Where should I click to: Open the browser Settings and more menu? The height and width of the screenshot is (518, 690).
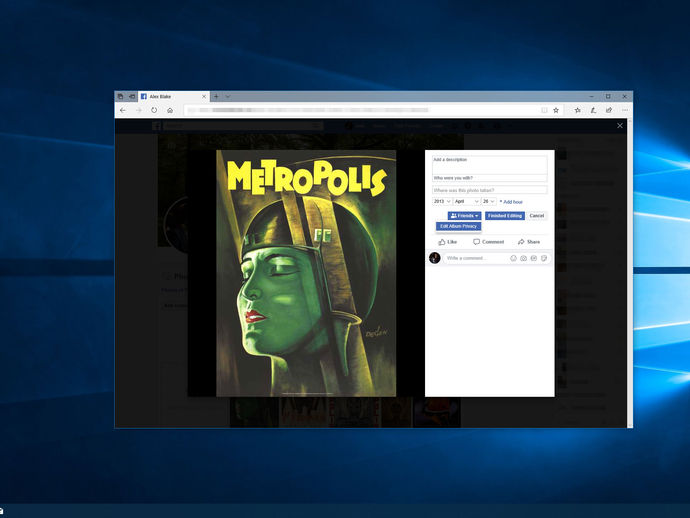click(x=625, y=110)
